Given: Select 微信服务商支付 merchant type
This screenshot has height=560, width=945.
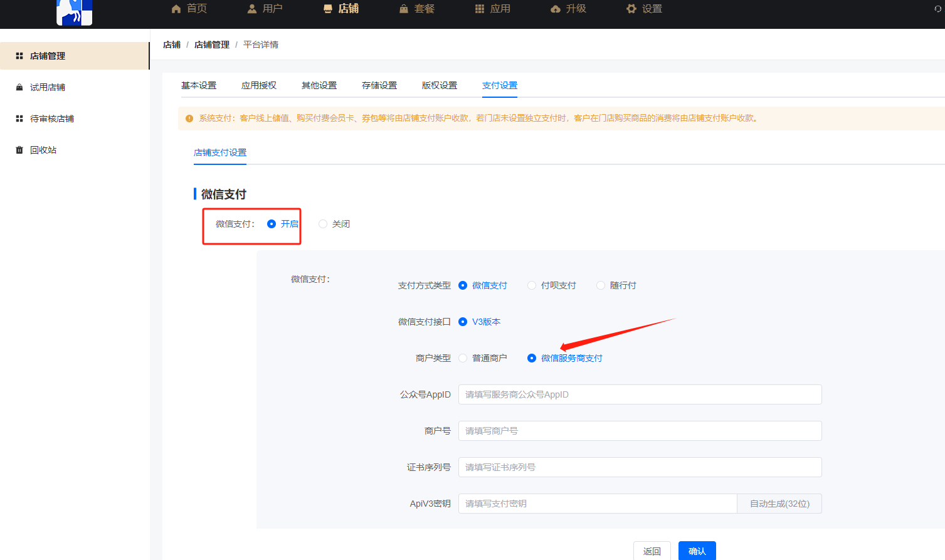Looking at the screenshot, I should click(x=532, y=358).
